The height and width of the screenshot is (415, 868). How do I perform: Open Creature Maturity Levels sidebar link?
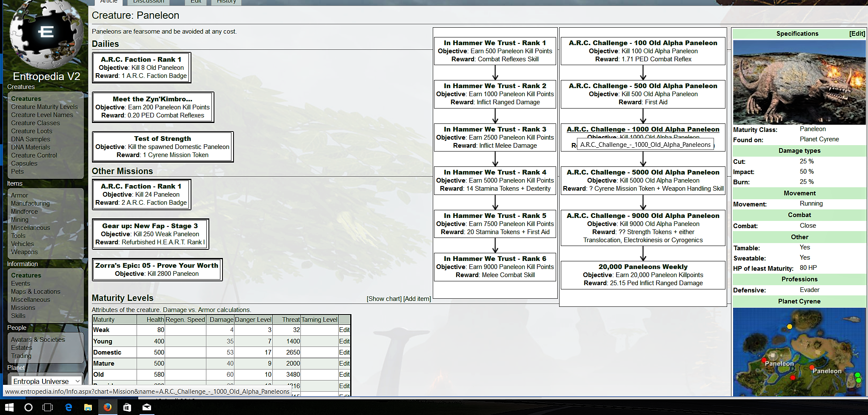(x=44, y=107)
